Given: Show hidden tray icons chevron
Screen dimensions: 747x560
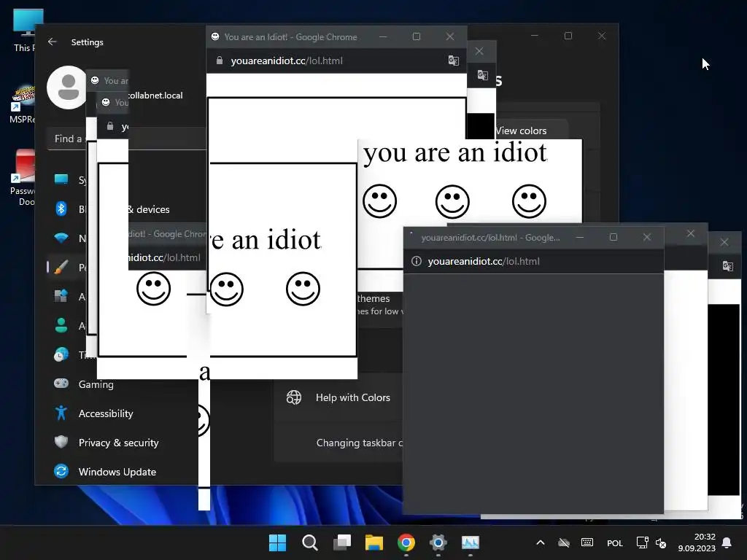Looking at the screenshot, I should click(541, 542).
